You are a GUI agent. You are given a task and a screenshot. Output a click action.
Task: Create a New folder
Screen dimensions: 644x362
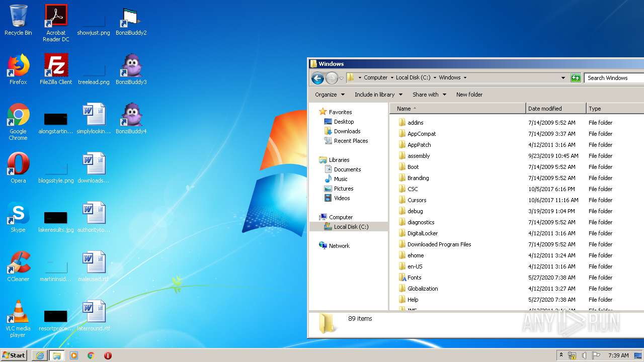click(469, 95)
